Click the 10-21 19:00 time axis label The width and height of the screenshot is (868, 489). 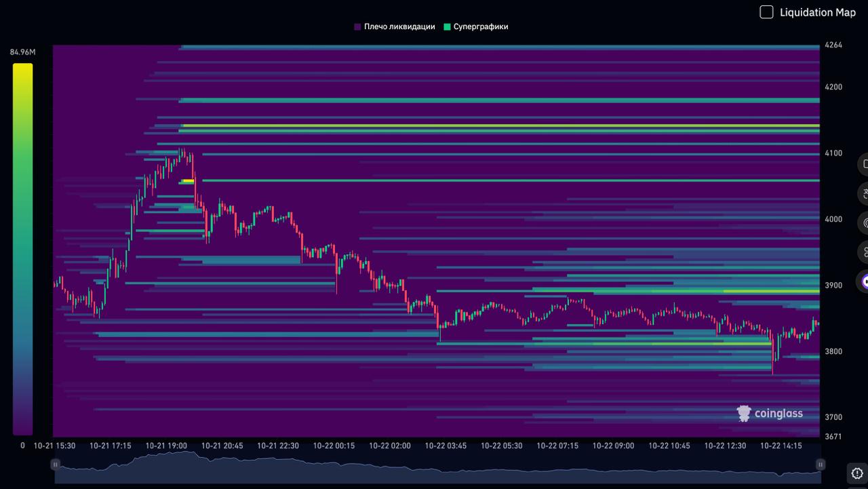(x=166, y=446)
